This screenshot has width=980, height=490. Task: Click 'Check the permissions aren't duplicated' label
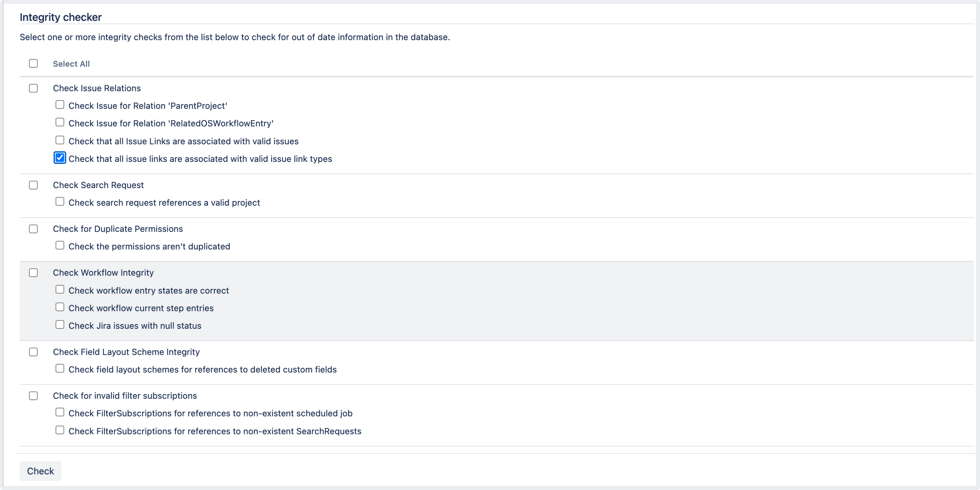tap(149, 246)
